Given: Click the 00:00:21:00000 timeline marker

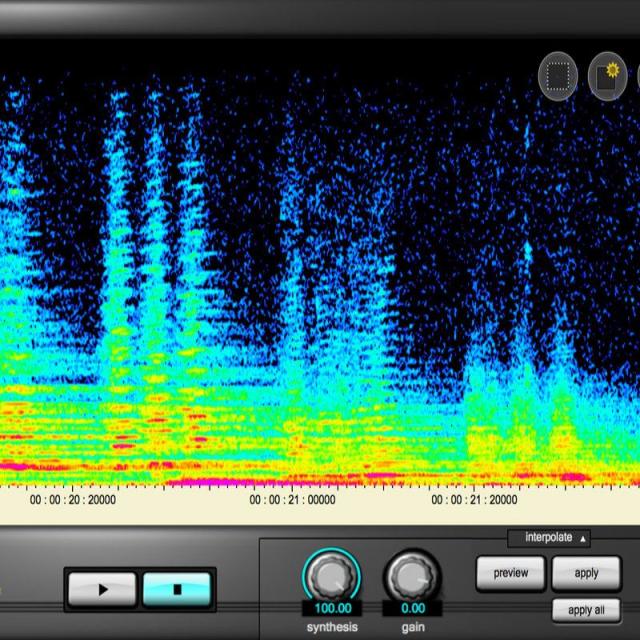Looking at the screenshot, I should pyautogui.click(x=292, y=500).
